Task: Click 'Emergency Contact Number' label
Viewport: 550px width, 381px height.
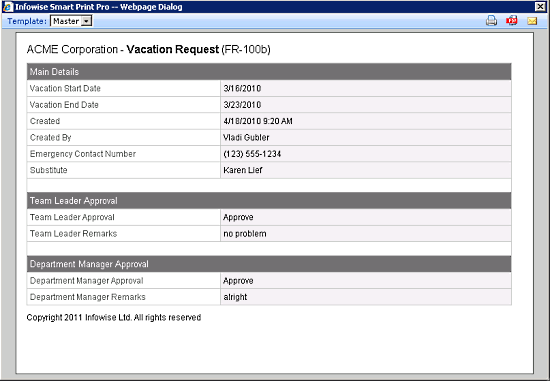Action: click(x=83, y=154)
